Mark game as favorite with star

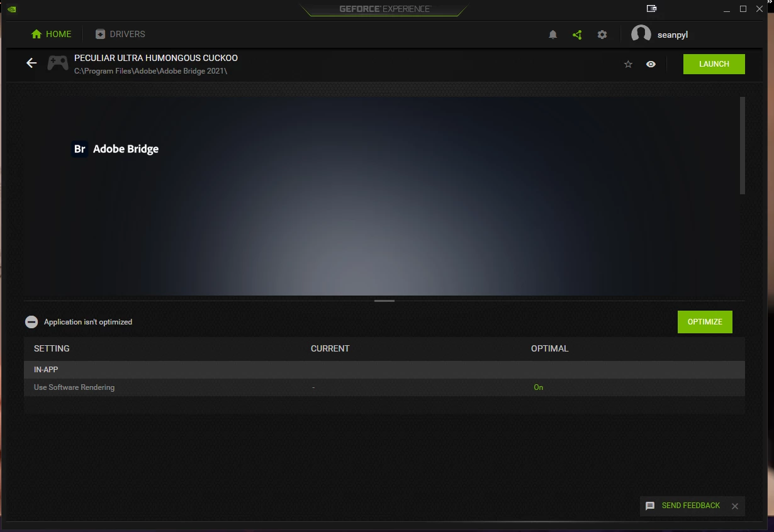coord(628,64)
